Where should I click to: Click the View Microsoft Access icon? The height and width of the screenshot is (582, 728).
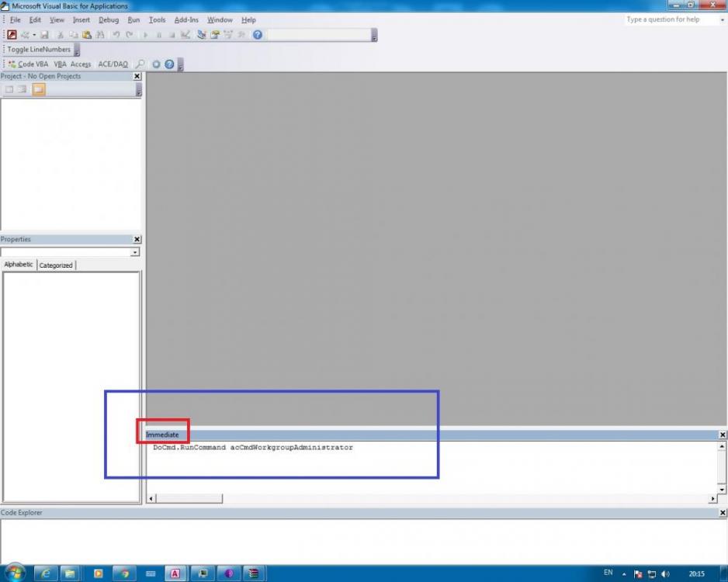[12, 35]
